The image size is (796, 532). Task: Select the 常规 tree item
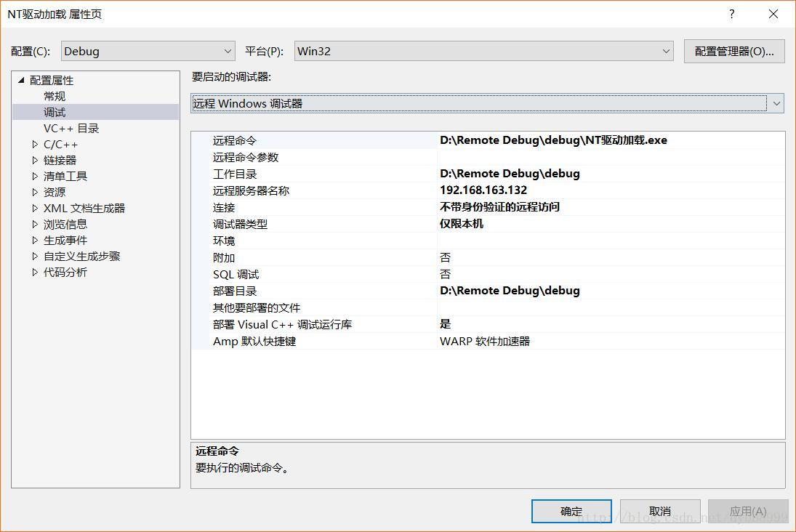coord(54,96)
